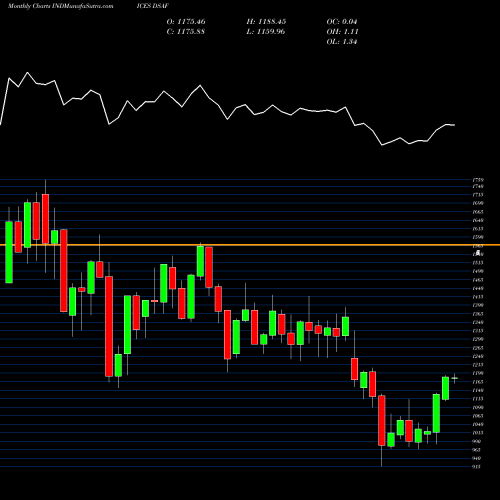
Task: Click the 'OC: 0.04' reading
Action: click(x=342, y=22)
